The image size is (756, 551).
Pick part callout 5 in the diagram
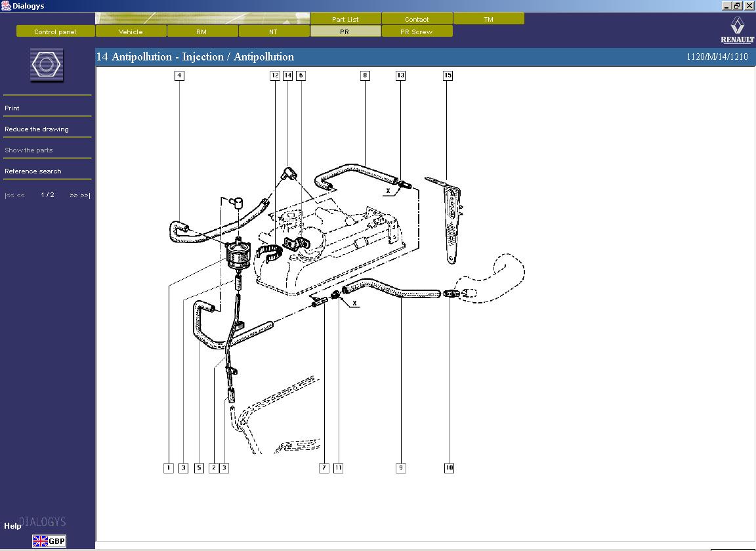tap(199, 468)
